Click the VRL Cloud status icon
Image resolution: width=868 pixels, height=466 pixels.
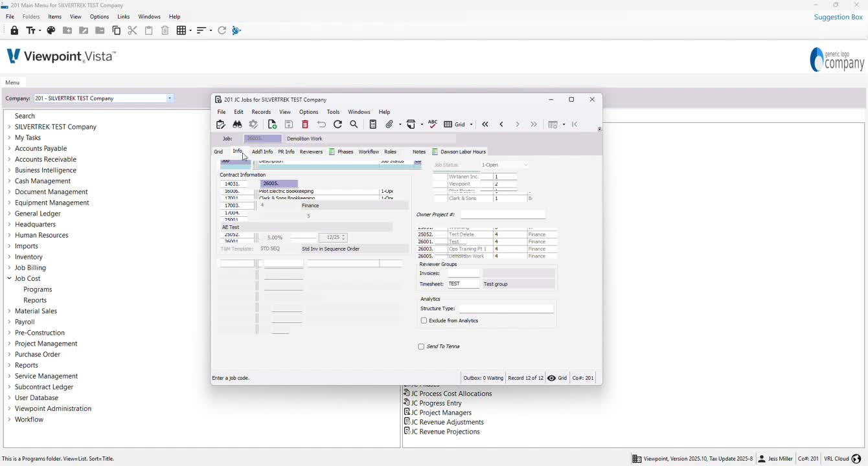(856, 459)
